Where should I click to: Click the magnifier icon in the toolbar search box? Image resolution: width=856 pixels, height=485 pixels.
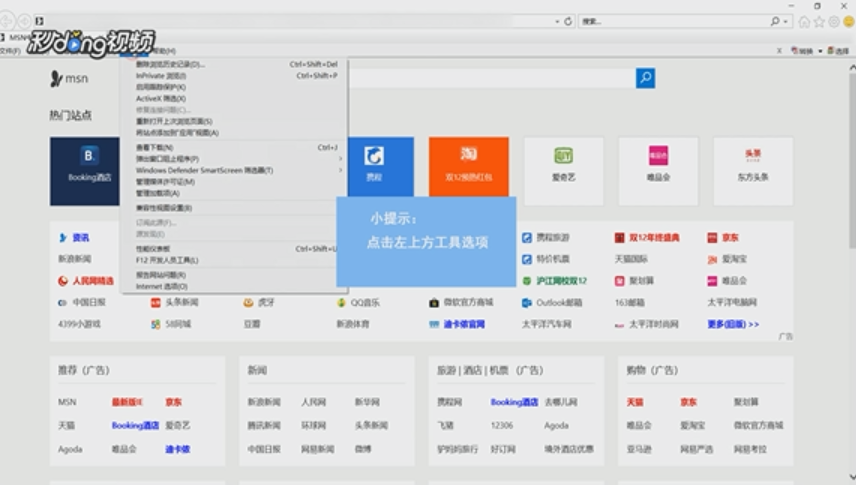tap(775, 21)
